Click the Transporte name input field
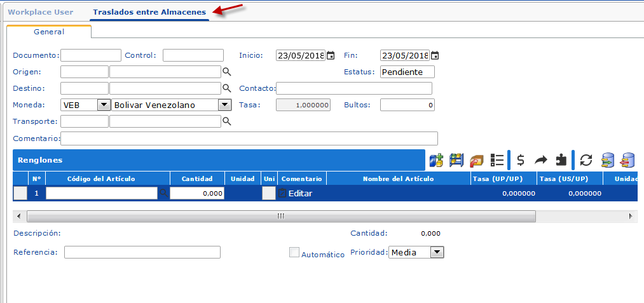Image resolution: width=644 pixels, height=303 pixels. (x=165, y=121)
